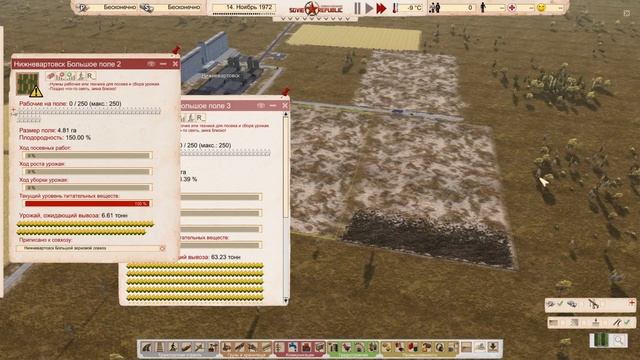
Task: Click Ход роста урожая progress bar
Action: pos(88,171)
